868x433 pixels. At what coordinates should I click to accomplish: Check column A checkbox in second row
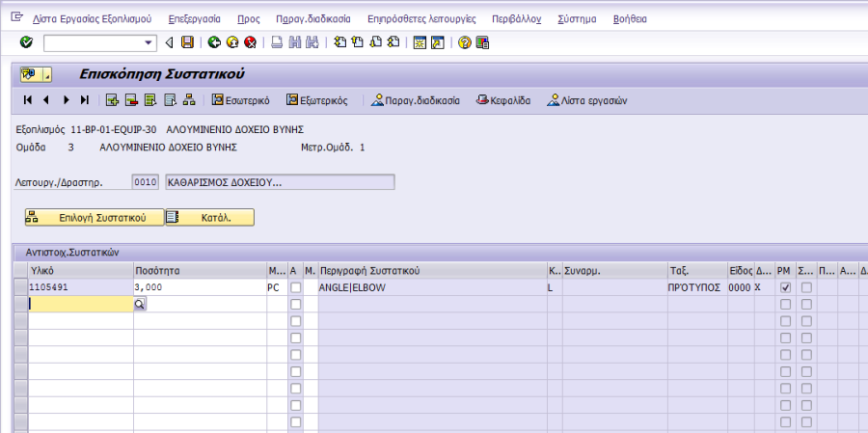295,304
